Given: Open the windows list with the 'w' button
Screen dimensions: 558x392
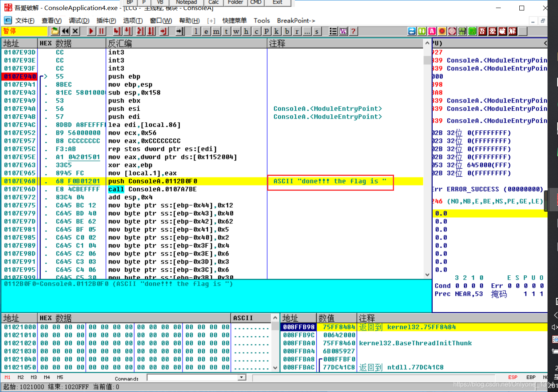Looking at the screenshot, I should [236, 31].
